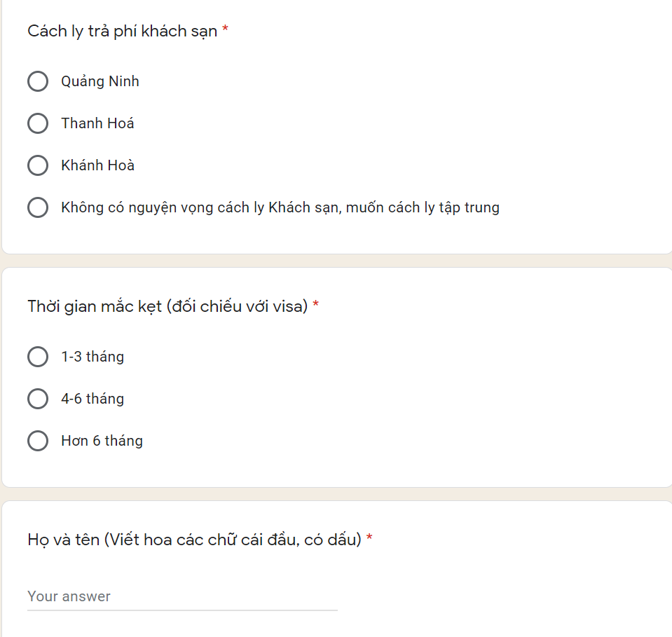Click the 'Họ và tên' question title

click(x=195, y=540)
